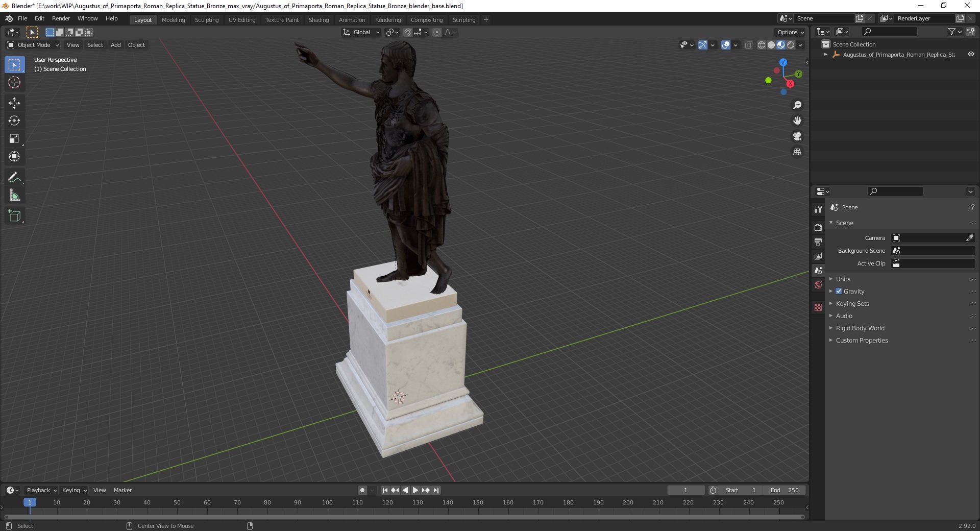The image size is (980, 531).
Task: Pick the Measure ruler tool
Action: click(14, 195)
